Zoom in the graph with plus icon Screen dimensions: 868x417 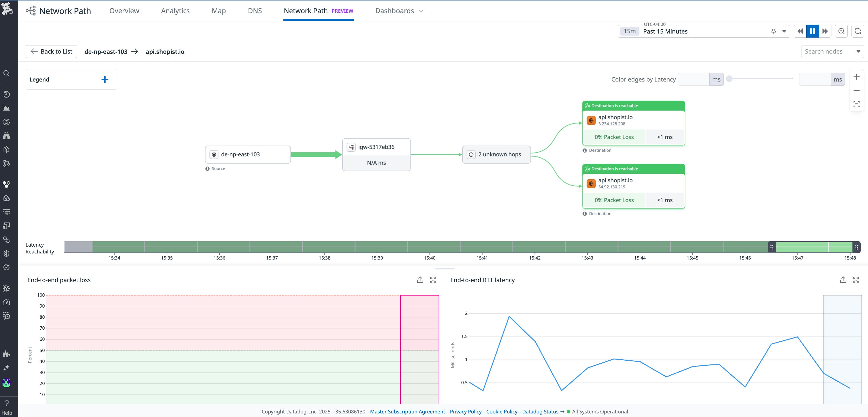click(856, 77)
